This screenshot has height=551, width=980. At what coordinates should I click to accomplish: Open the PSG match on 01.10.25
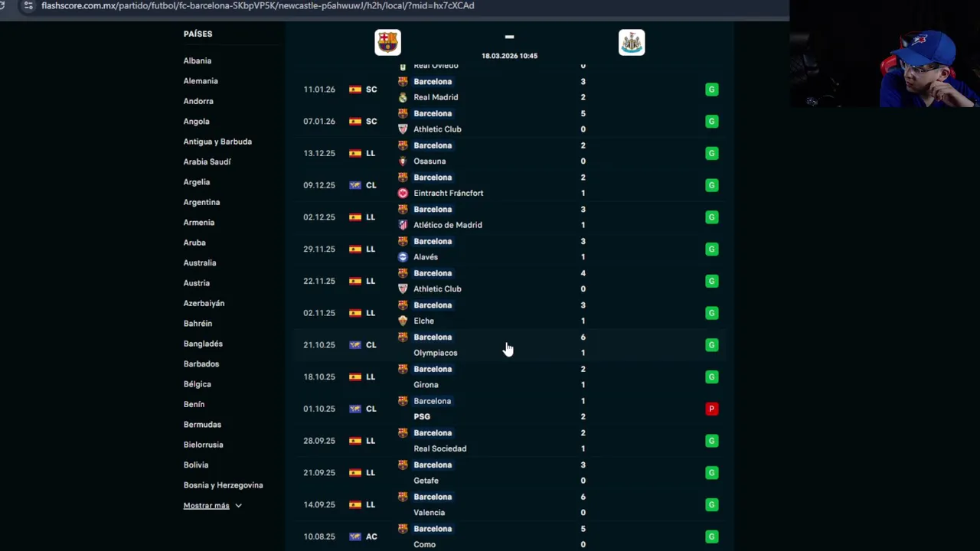(x=510, y=409)
